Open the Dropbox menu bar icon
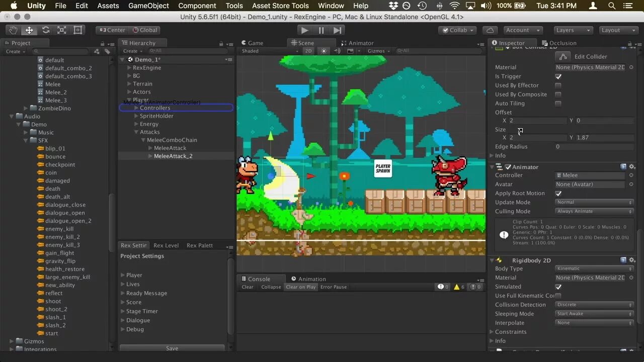 393,6
